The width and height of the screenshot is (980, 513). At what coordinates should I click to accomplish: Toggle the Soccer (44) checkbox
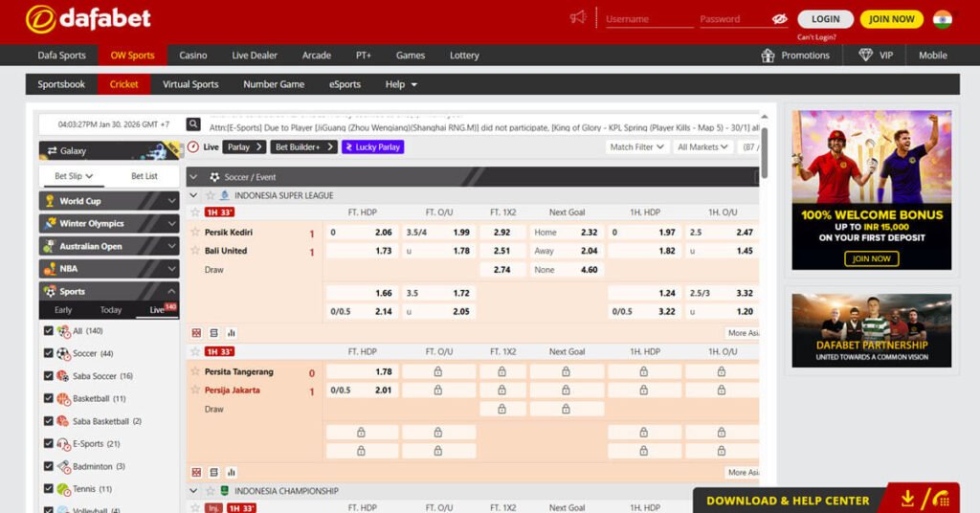coord(49,353)
